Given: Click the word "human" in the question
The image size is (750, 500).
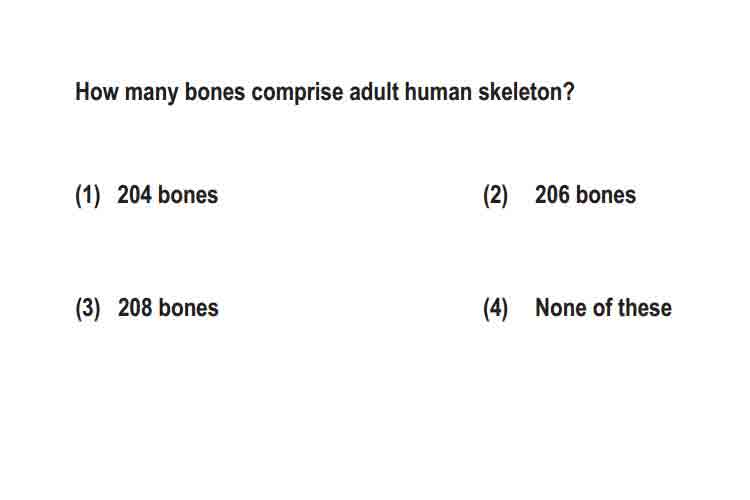Looking at the screenshot, I should click(x=438, y=91).
